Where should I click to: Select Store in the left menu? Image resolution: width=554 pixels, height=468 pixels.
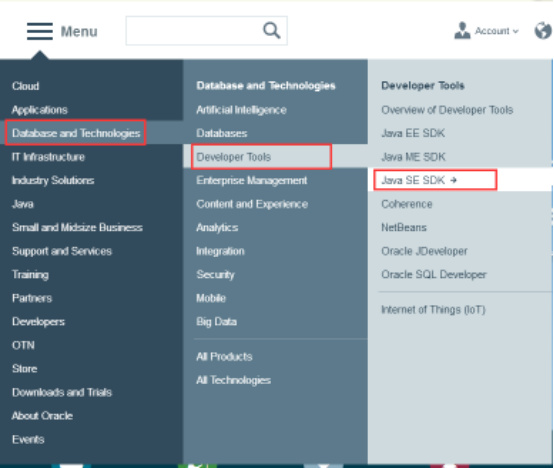pyautogui.click(x=25, y=369)
